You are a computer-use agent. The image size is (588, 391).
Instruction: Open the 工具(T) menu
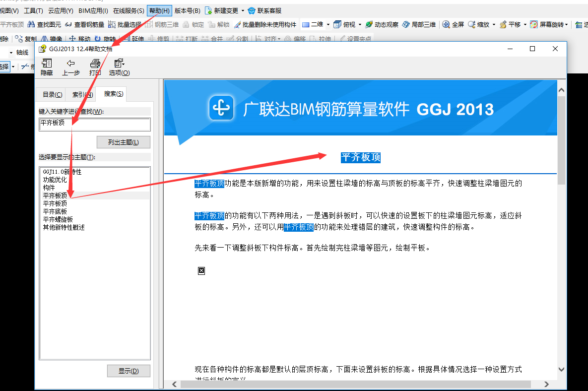[33, 10]
